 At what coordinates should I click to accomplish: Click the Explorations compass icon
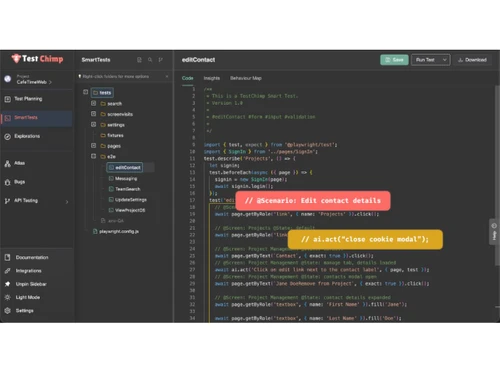pos(7,136)
